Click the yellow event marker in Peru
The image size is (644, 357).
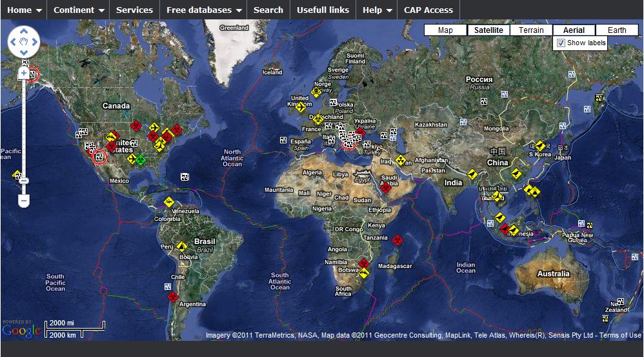pyautogui.click(x=181, y=247)
